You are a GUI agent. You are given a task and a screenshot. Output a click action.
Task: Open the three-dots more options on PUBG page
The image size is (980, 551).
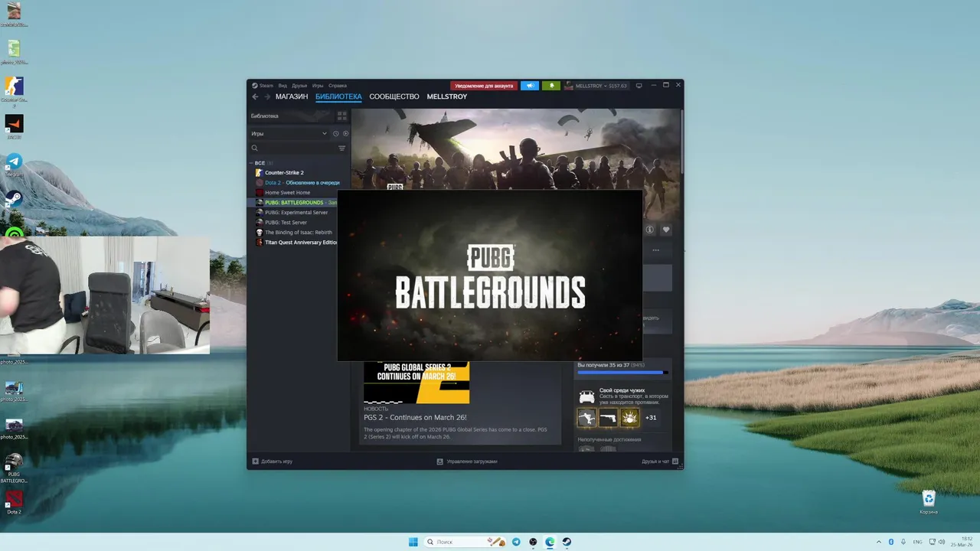656,250
